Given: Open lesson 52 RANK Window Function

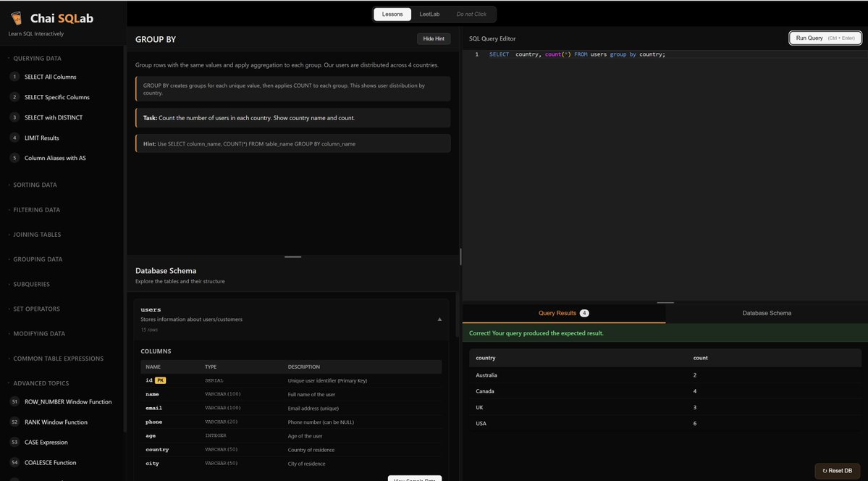Looking at the screenshot, I should tap(56, 422).
